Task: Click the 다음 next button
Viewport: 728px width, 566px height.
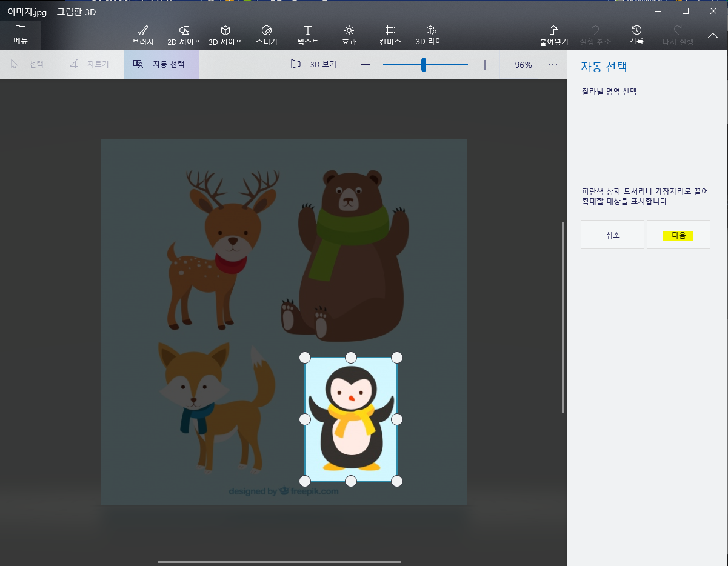Action: click(x=678, y=235)
